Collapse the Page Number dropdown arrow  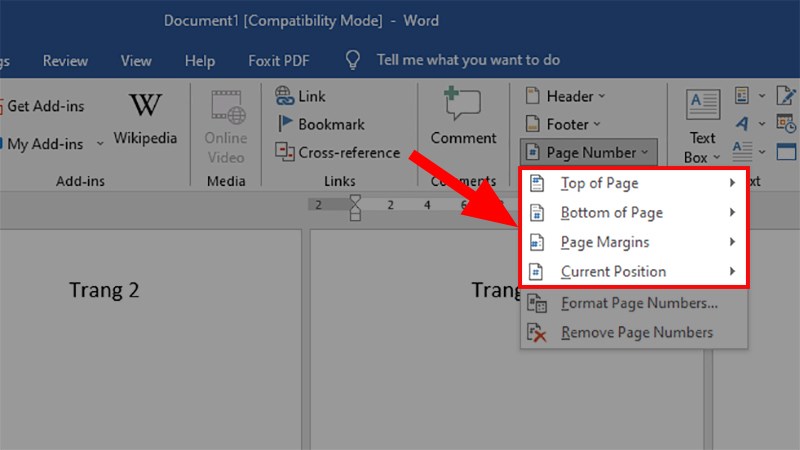click(645, 152)
